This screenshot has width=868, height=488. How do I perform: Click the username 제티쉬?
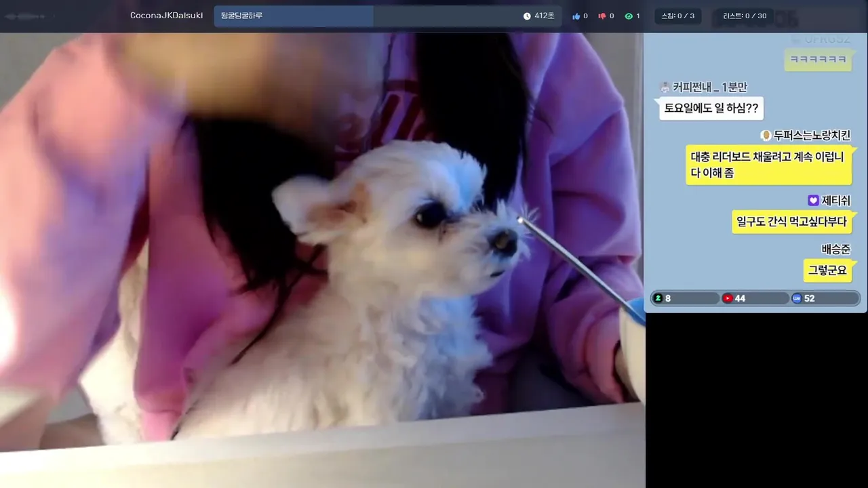[836, 201]
